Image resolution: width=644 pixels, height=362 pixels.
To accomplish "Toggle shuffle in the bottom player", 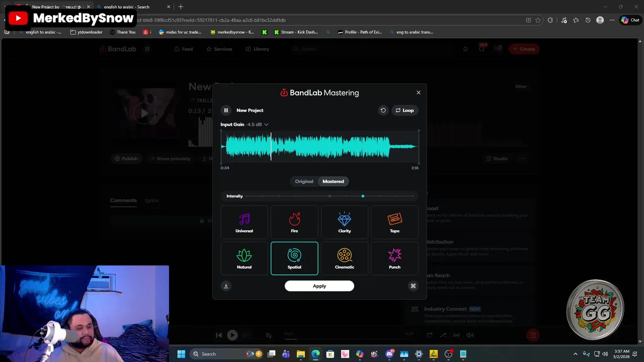I will (x=443, y=335).
